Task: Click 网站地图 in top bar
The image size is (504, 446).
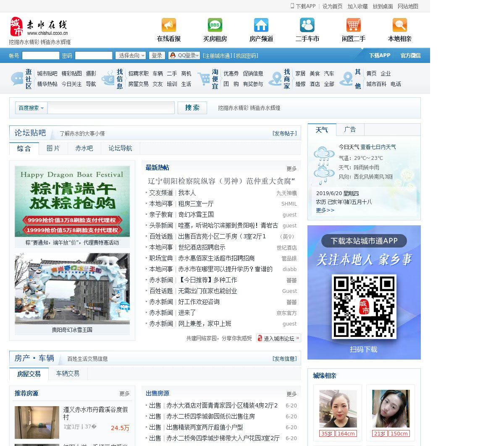Action: click(x=408, y=6)
